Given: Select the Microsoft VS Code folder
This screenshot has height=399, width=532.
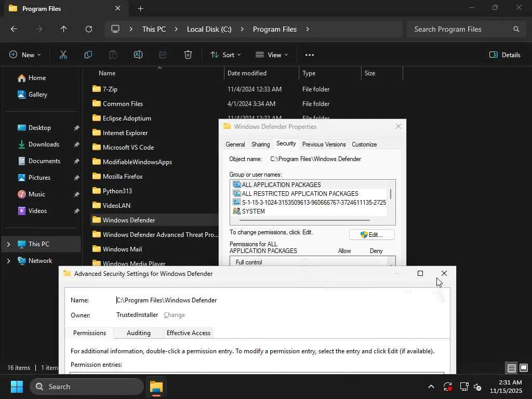Looking at the screenshot, I should click(x=128, y=147).
